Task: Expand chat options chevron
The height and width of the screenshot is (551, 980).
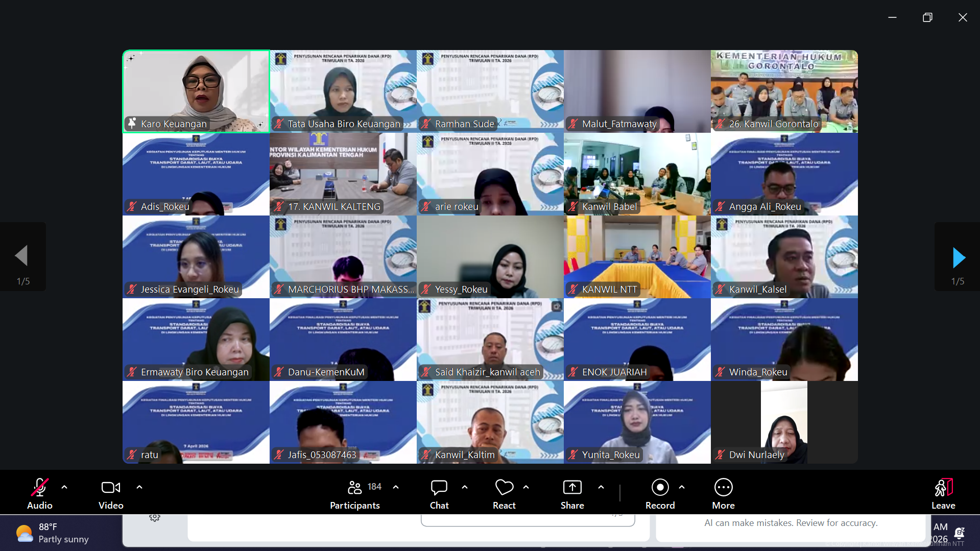Action: point(465,487)
